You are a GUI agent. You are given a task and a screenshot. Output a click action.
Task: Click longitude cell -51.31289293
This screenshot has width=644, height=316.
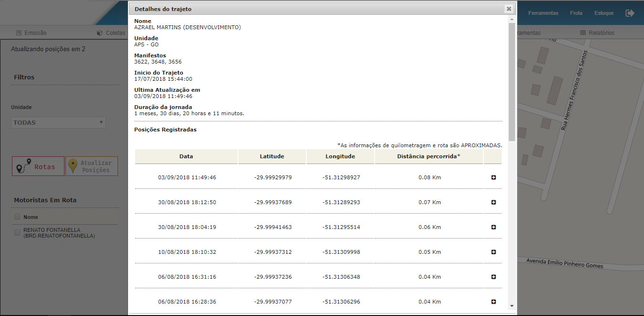click(341, 202)
